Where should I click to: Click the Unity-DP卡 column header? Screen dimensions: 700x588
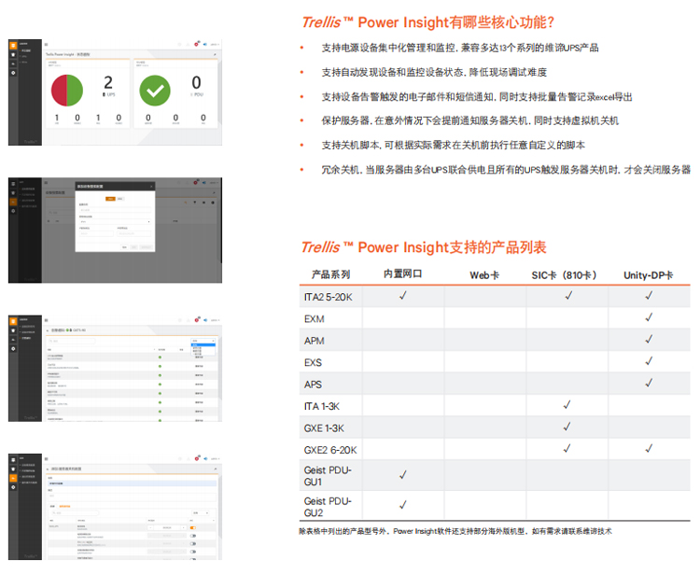(649, 274)
